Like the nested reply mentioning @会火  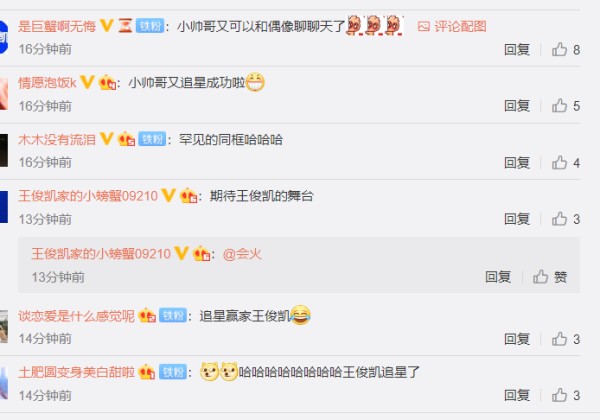550,277
